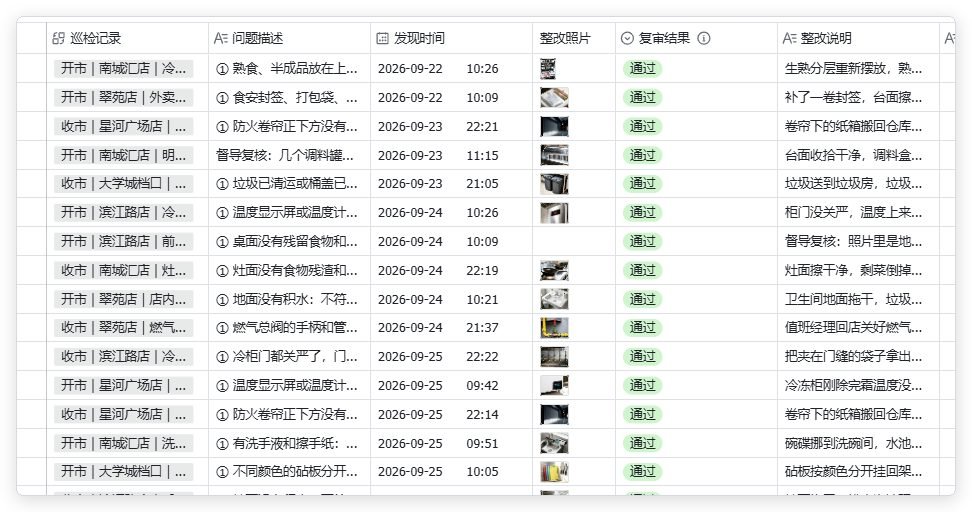Select the 整改照片 column header
Screen dimensions: 972x512
(x=573, y=38)
